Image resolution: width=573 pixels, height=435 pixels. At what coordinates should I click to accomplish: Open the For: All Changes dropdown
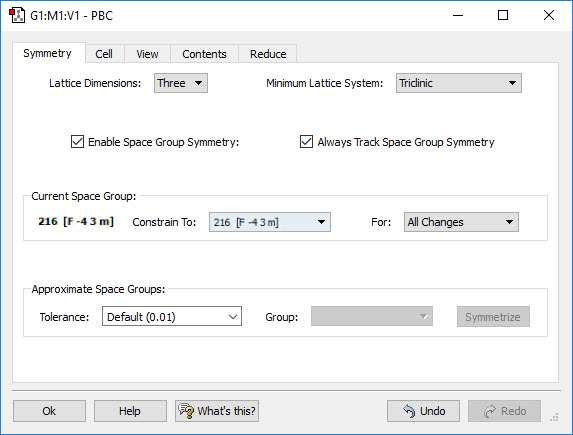tap(461, 222)
